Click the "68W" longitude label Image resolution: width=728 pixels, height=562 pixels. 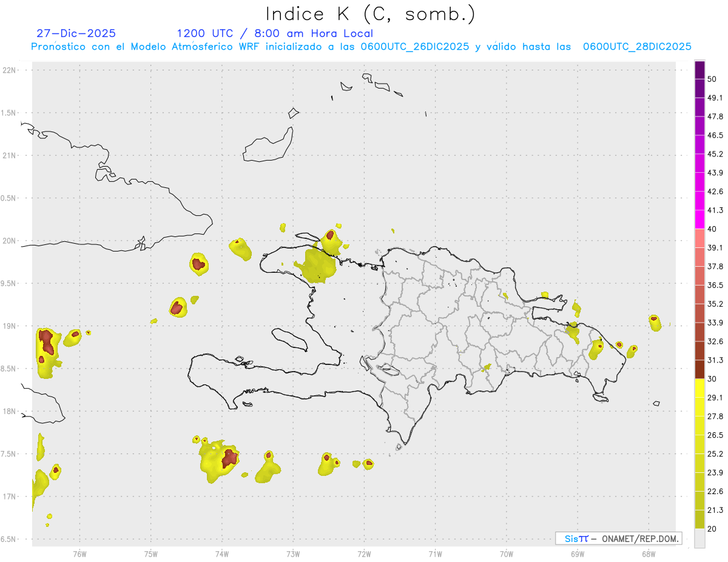click(x=649, y=554)
